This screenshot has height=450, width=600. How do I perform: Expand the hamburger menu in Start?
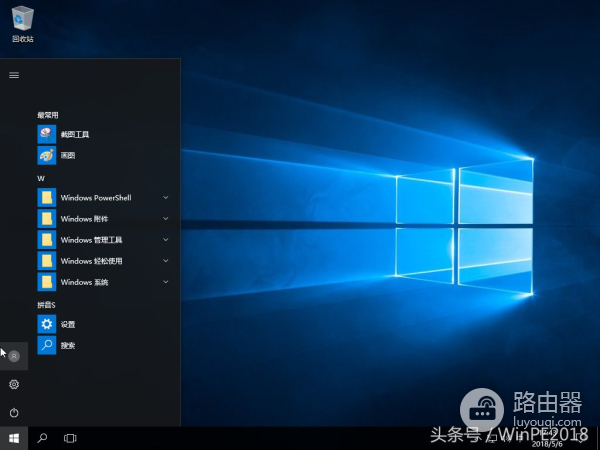[14, 75]
